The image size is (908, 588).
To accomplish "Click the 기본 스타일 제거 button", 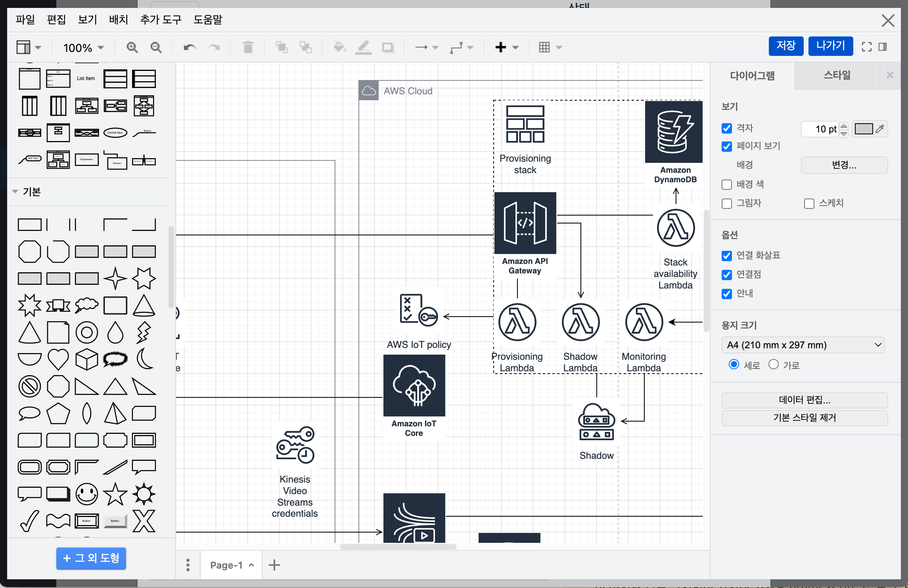I will (805, 418).
